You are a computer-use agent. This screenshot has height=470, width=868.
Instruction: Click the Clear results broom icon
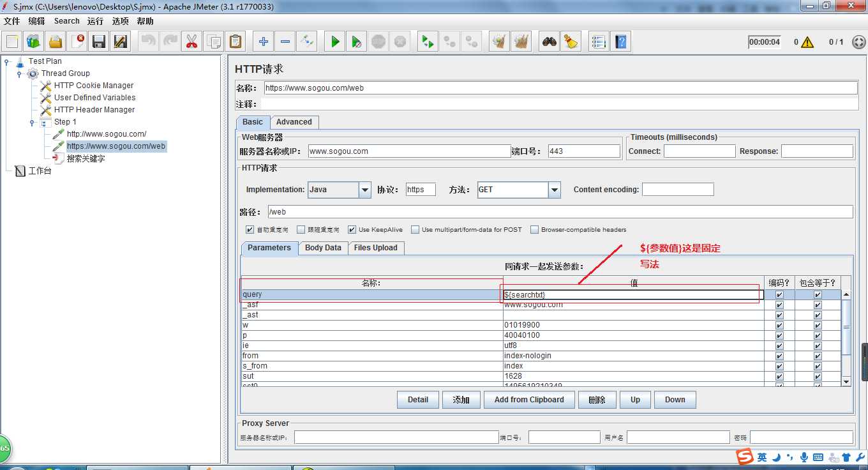[499, 42]
